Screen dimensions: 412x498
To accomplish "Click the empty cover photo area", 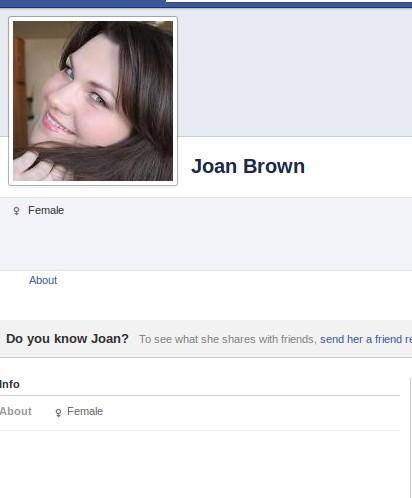I will (295, 72).
